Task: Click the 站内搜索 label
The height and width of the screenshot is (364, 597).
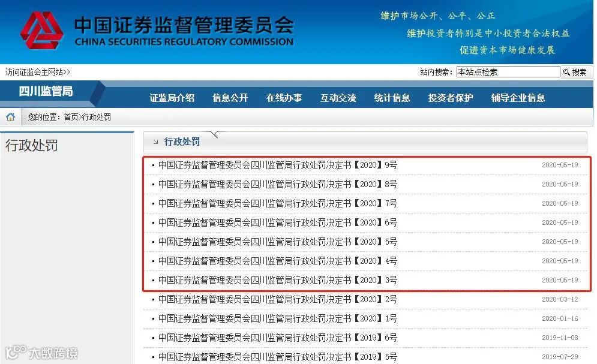Action: tap(436, 72)
